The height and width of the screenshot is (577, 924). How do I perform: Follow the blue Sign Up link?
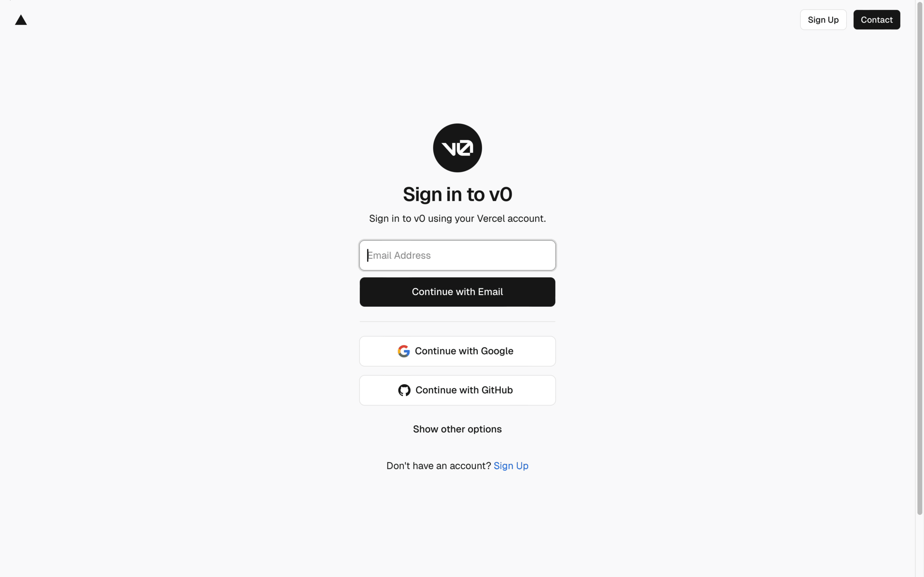pos(511,466)
